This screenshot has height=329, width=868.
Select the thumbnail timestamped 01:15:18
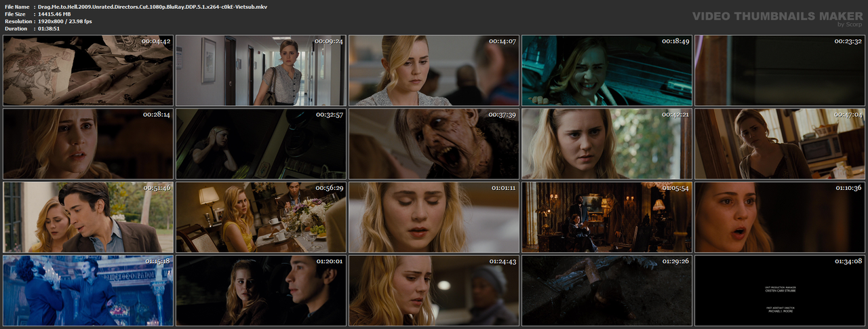pos(88,290)
